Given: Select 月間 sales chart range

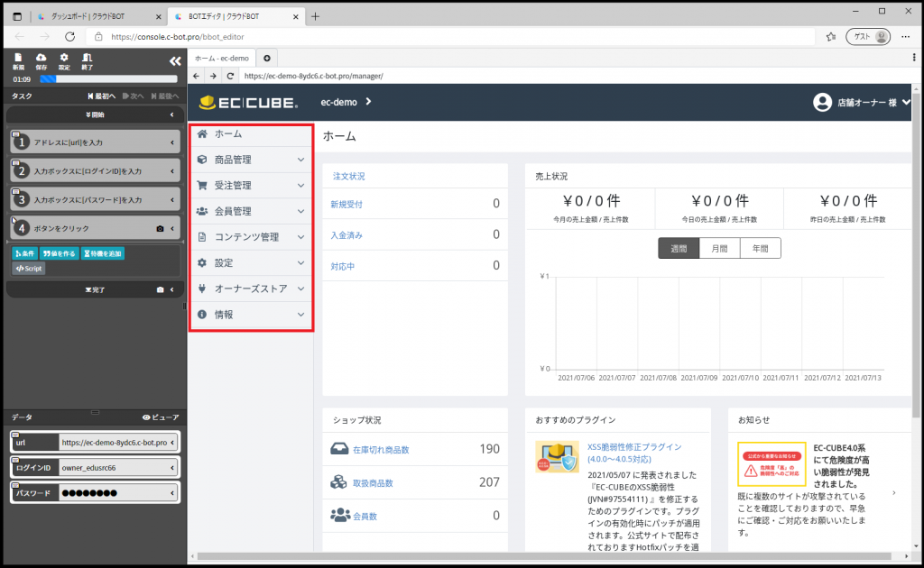Looking at the screenshot, I should [719, 249].
